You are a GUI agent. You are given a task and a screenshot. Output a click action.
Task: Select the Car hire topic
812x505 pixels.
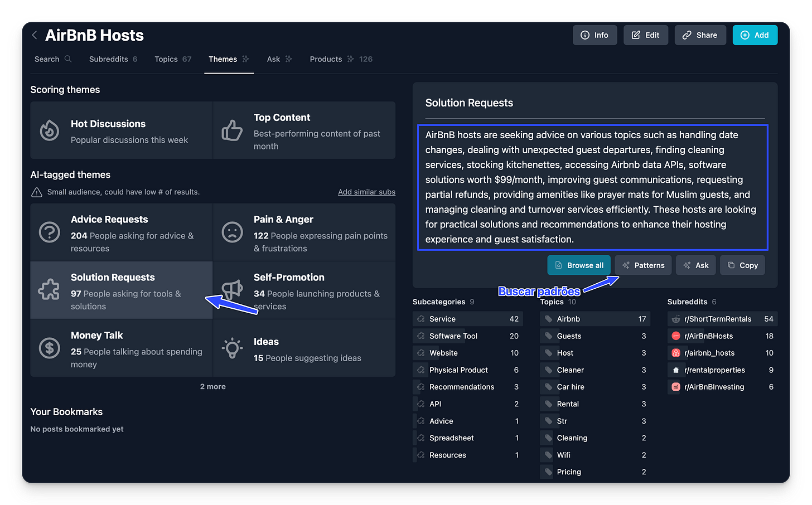pyautogui.click(x=595, y=387)
